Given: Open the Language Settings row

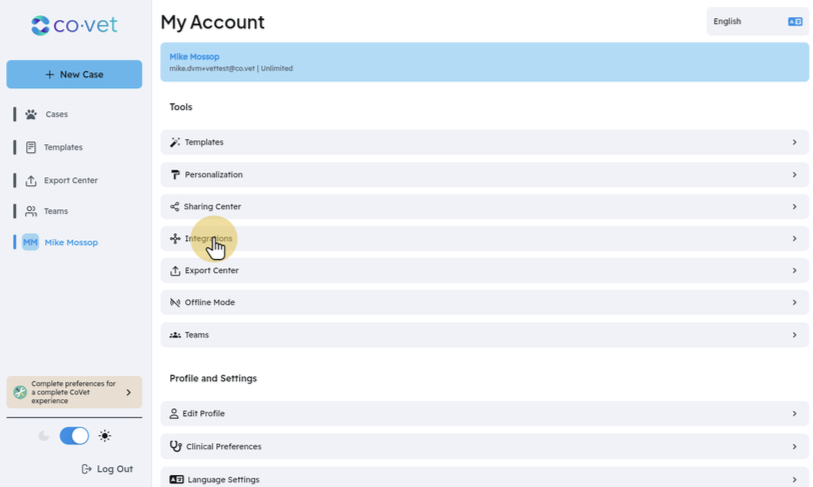Looking at the screenshot, I should [484, 478].
